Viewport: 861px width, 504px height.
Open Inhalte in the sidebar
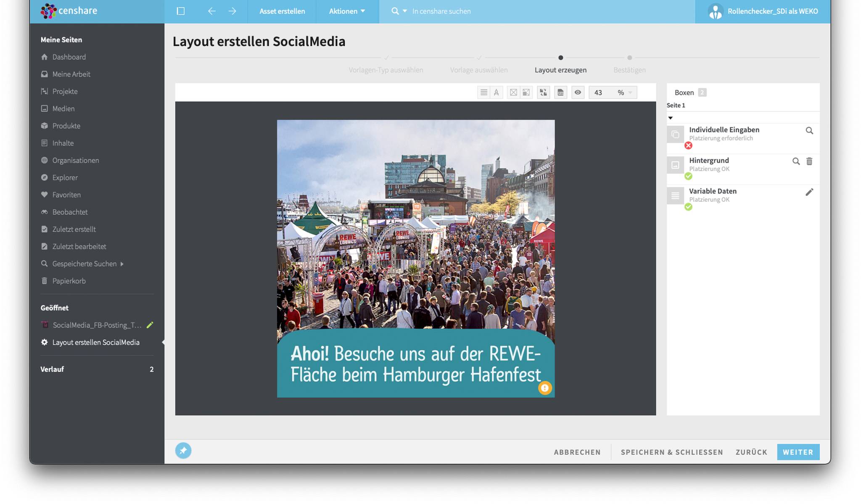(63, 143)
